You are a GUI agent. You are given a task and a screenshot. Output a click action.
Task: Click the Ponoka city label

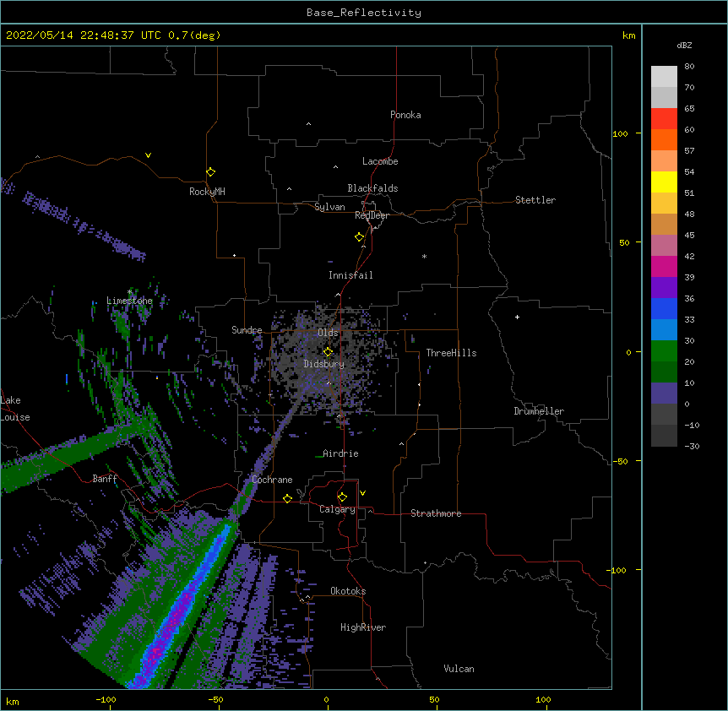point(405,115)
